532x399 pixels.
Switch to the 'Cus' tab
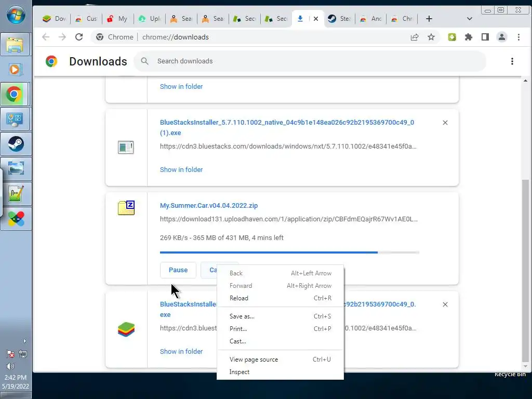coord(86,19)
